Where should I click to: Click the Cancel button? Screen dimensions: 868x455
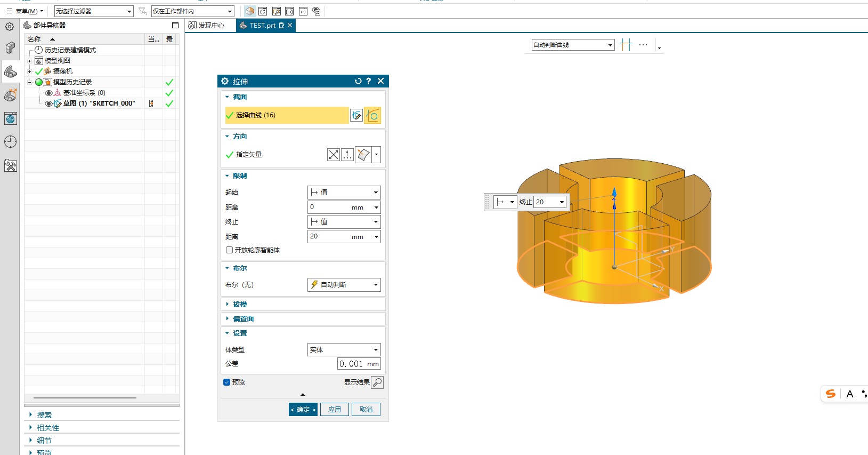click(x=366, y=410)
